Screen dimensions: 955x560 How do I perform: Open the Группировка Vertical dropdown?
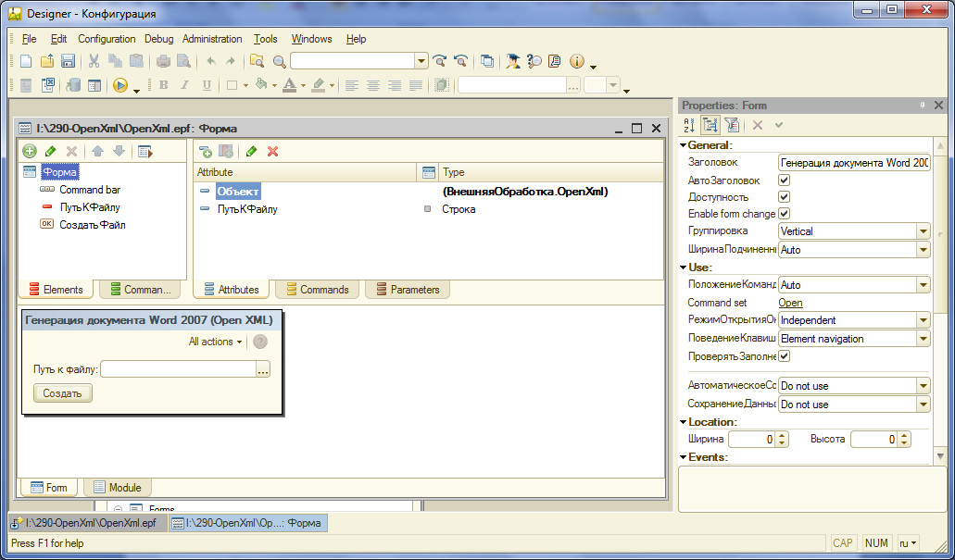923,231
